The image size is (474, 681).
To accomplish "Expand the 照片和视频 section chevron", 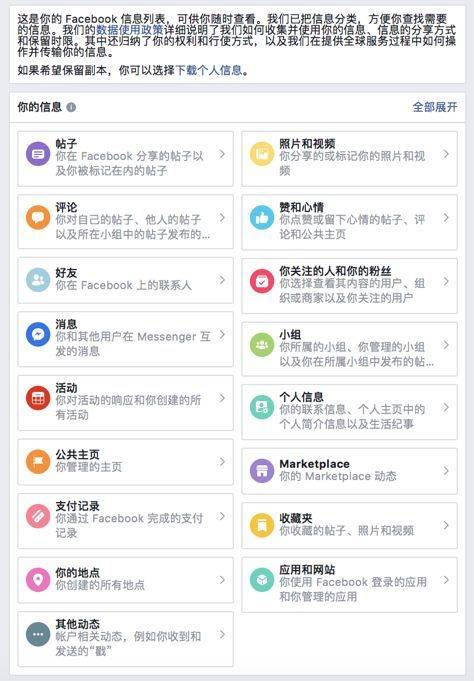I will click(446, 154).
